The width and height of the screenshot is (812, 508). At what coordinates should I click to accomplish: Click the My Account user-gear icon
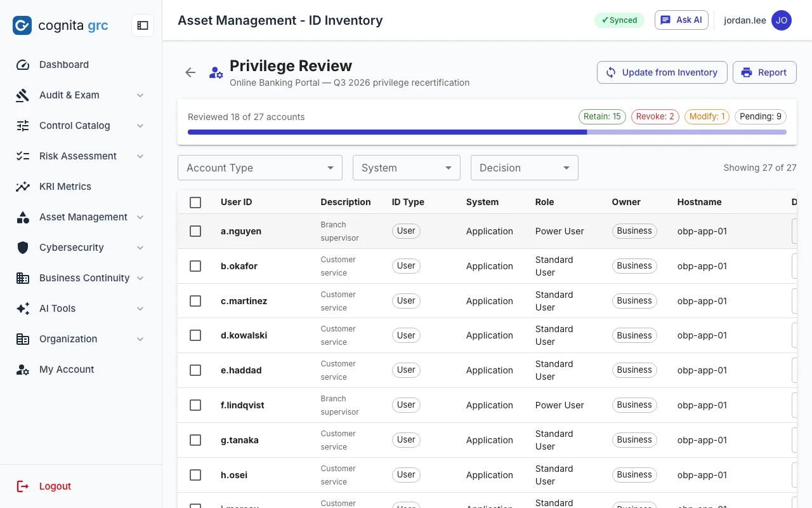pyautogui.click(x=23, y=370)
